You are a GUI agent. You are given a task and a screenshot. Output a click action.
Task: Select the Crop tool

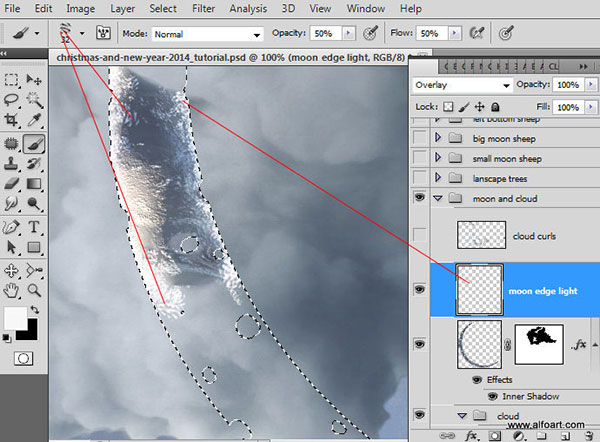(11, 120)
